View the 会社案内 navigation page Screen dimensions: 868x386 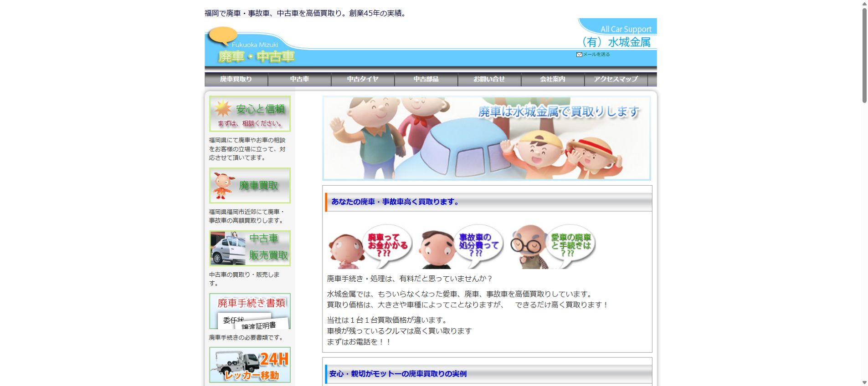click(553, 79)
